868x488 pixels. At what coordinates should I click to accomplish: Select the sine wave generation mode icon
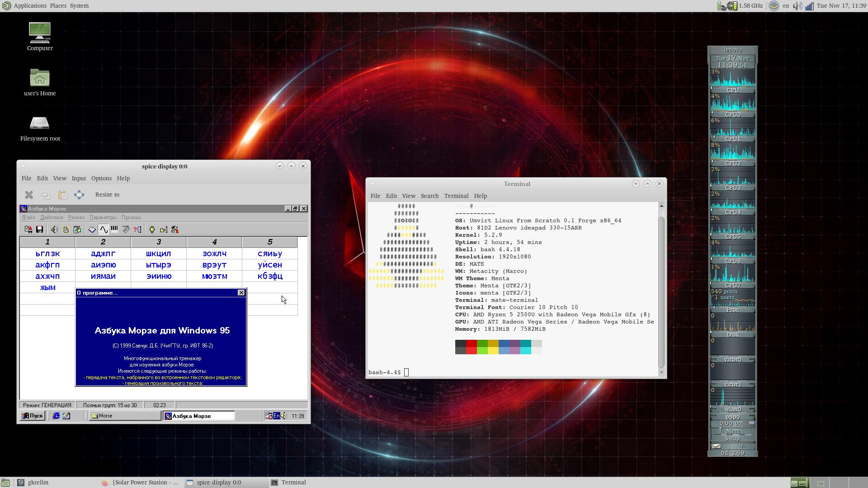coord(104,230)
